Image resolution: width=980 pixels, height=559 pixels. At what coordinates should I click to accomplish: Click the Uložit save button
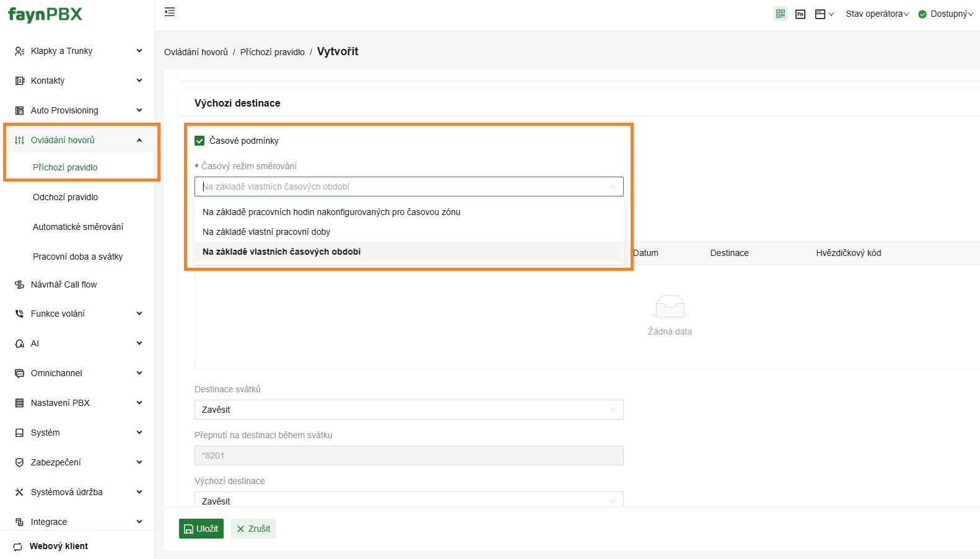[201, 529]
